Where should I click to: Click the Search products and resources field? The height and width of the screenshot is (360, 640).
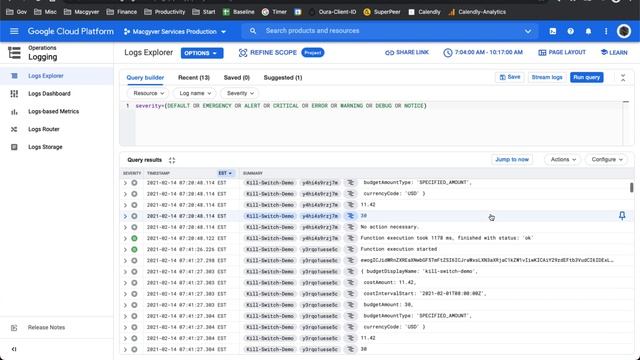tap(312, 31)
